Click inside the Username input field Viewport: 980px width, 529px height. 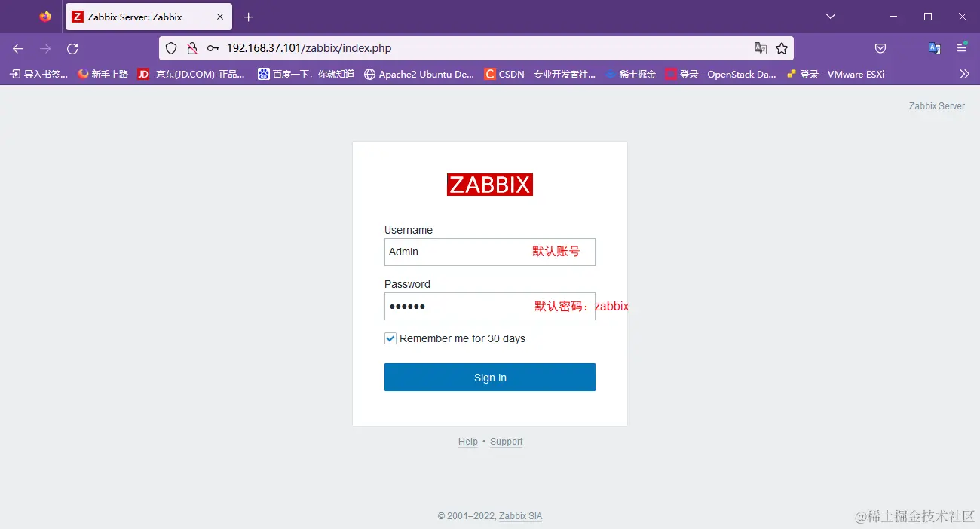(452, 252)
